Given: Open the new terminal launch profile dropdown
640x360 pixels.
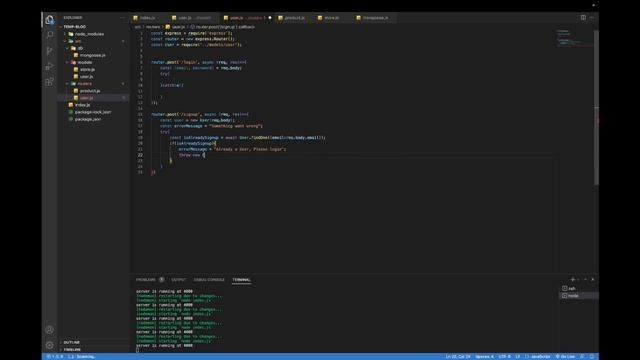Looking at the screenshot, I should point(578,280).
